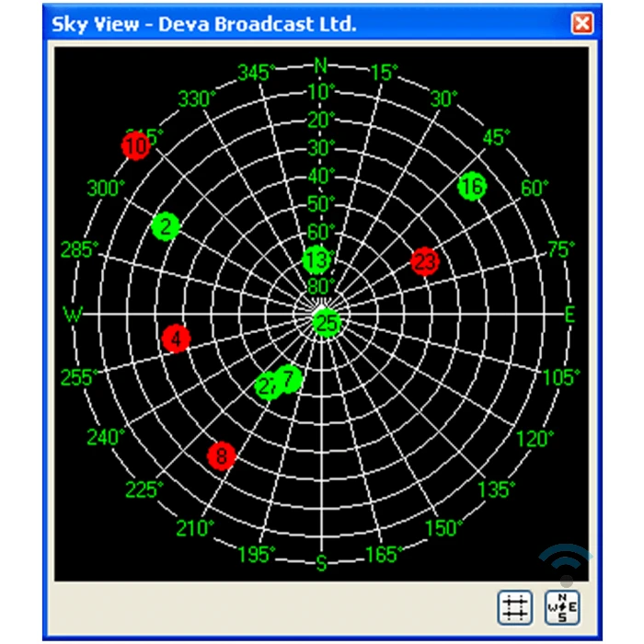Click the E east compass label

pyautogui.click(x=569, y=315)
